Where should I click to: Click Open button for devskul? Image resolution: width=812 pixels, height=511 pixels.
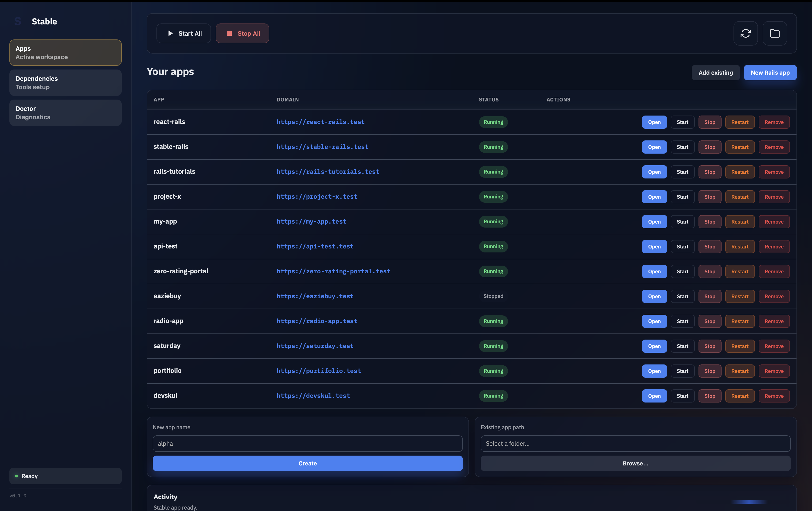[654, 396]
